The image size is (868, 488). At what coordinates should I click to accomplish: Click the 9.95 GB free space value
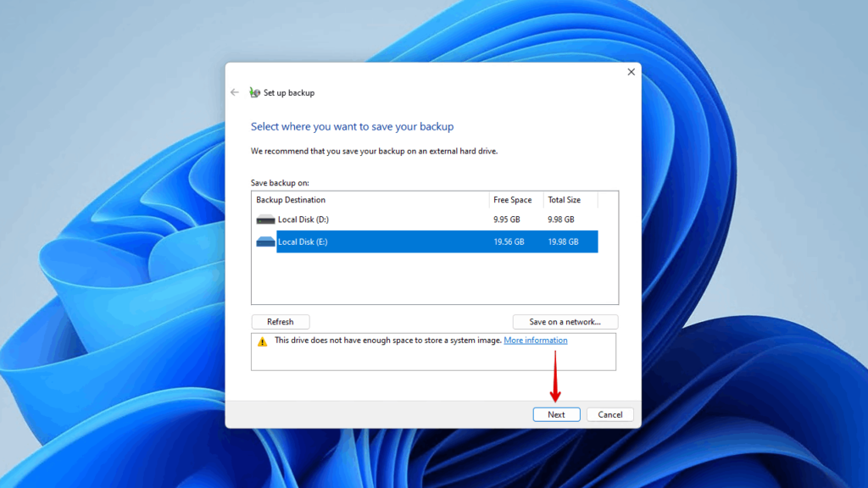(508, 220)
